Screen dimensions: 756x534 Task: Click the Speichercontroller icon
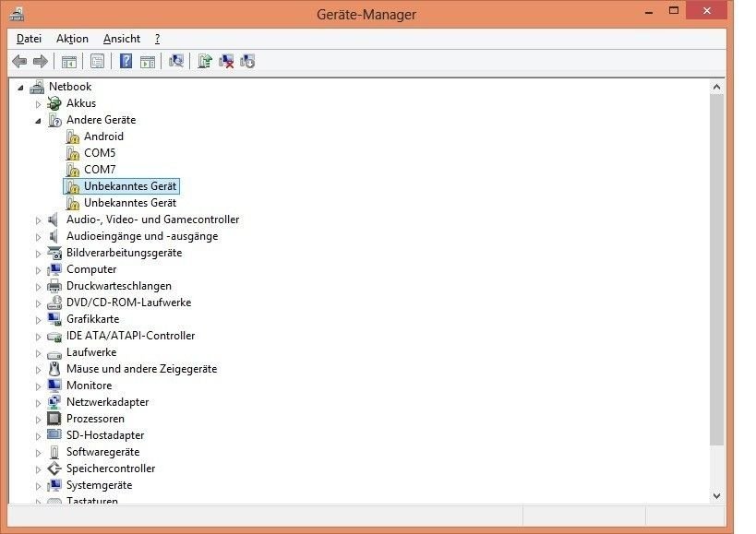tap(54, 469)
